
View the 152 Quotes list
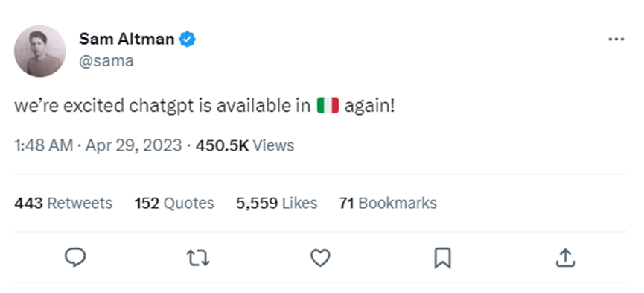point(174,203)
